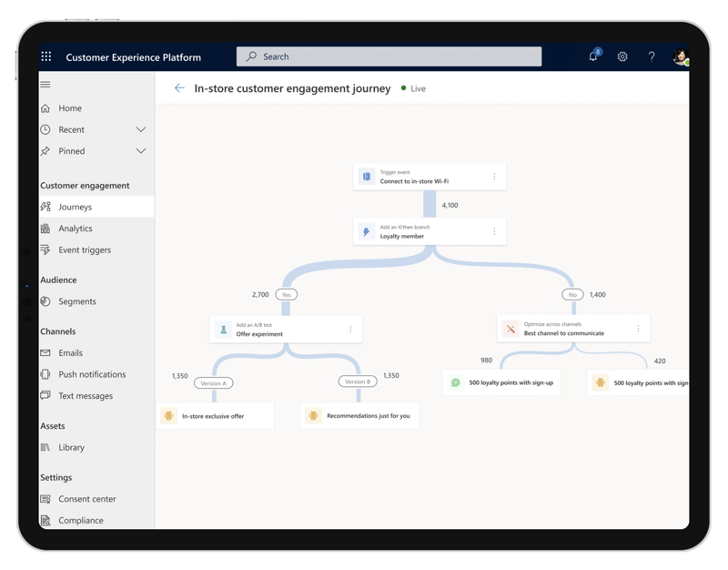This screenshot has width=728, height=570.
Task: Select Recommendations just for you tile
Action: (x=359, y=416)
